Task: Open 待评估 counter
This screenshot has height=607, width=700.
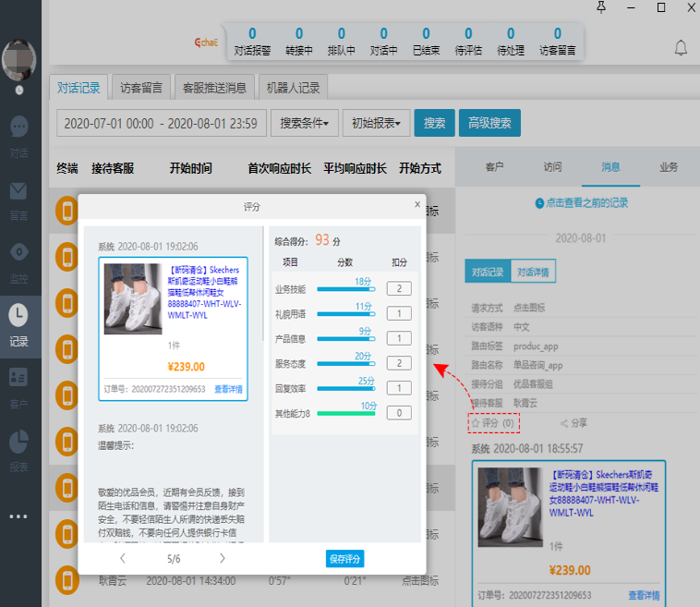Action: point(468,42)
